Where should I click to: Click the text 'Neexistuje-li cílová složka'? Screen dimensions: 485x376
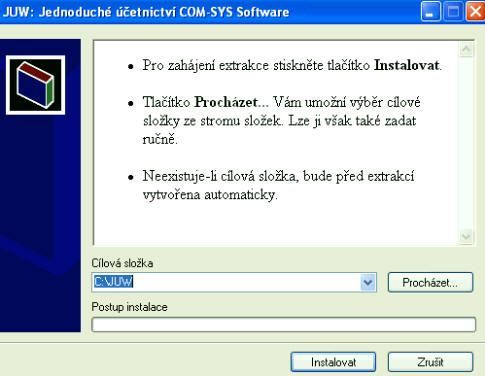[x=220, y=176]
